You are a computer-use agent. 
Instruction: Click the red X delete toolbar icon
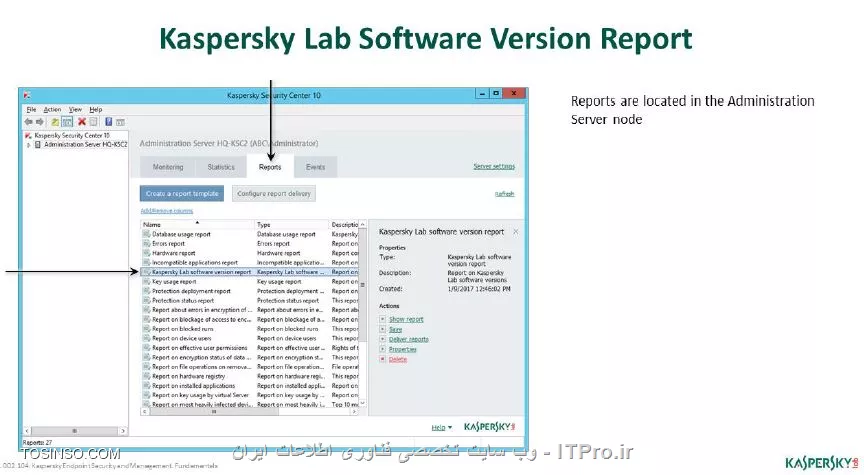82,122
